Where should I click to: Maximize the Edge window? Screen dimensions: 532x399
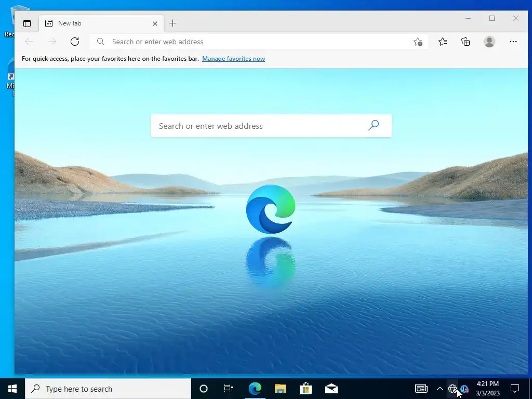click(x=492, y=18)
